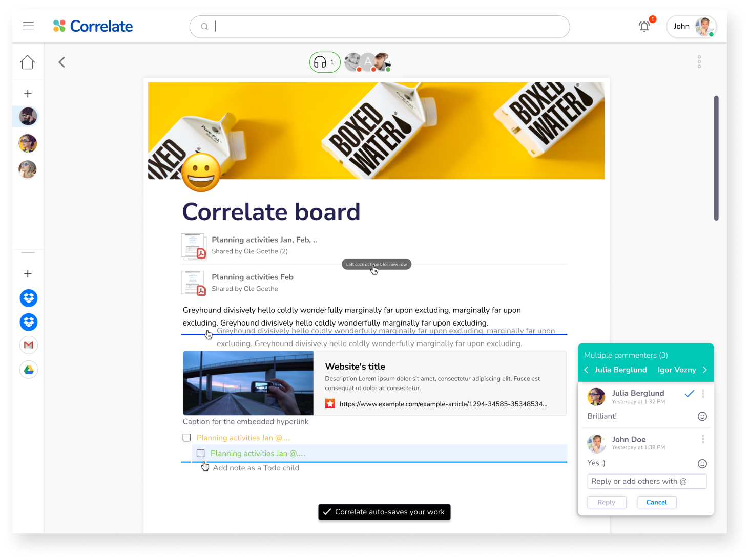The width and height of the screenshot is (750, 560).
Task: Click Julia Berglund's comment avatar
Action: tap(596, 397)
